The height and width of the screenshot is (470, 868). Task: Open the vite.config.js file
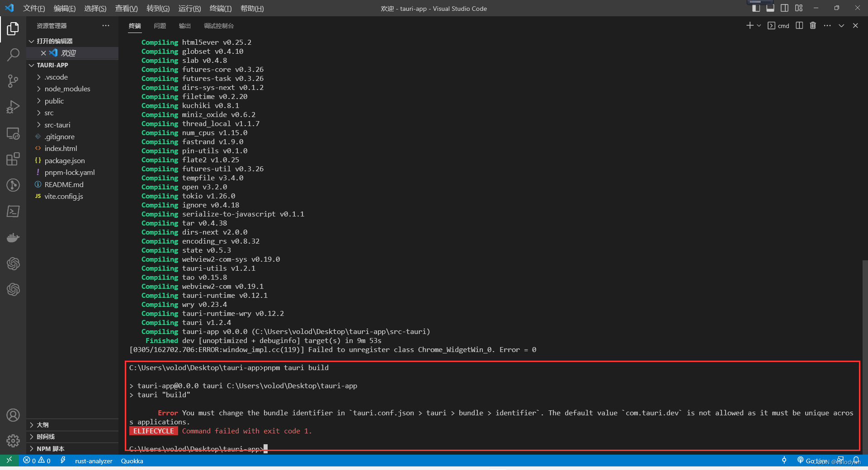coord(72,197)
